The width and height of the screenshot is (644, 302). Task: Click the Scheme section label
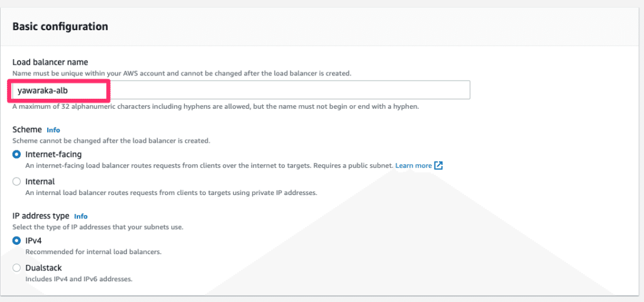pos(27,129)
